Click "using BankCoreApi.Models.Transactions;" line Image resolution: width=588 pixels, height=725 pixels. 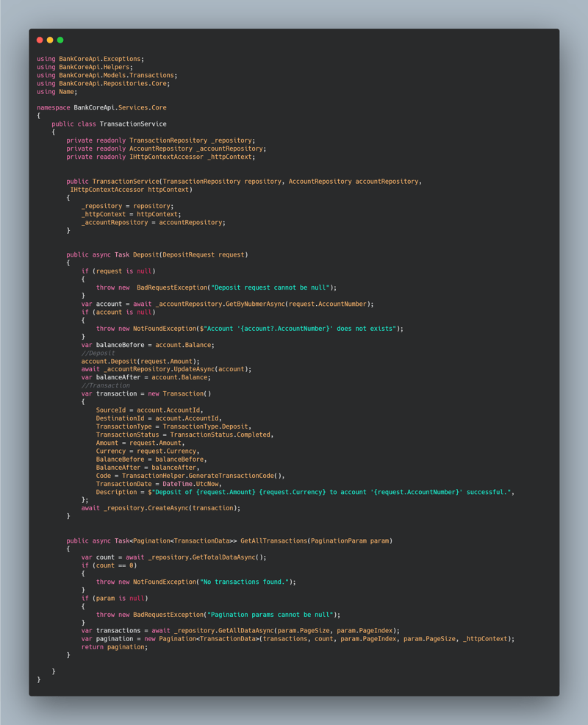[x=107, y=75]
